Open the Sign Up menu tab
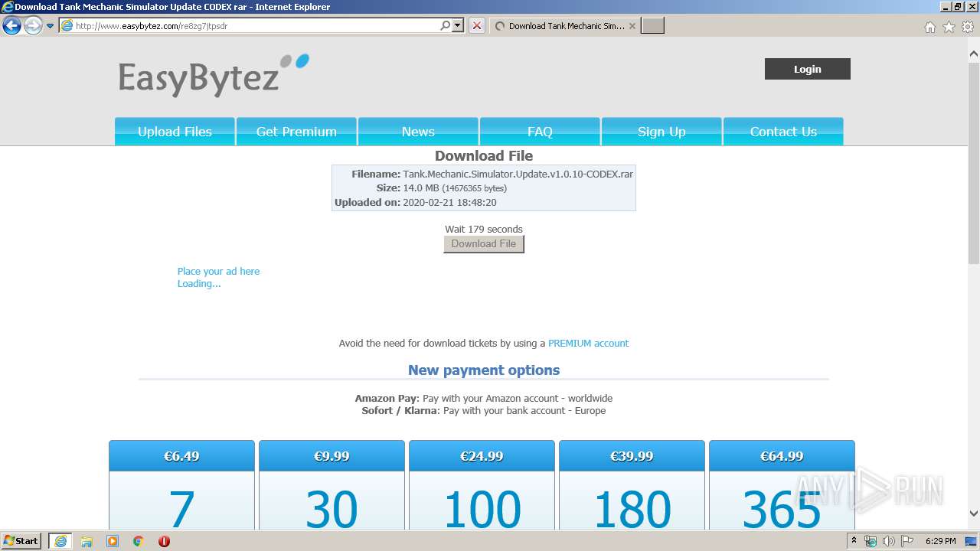 tap(661, 132)
